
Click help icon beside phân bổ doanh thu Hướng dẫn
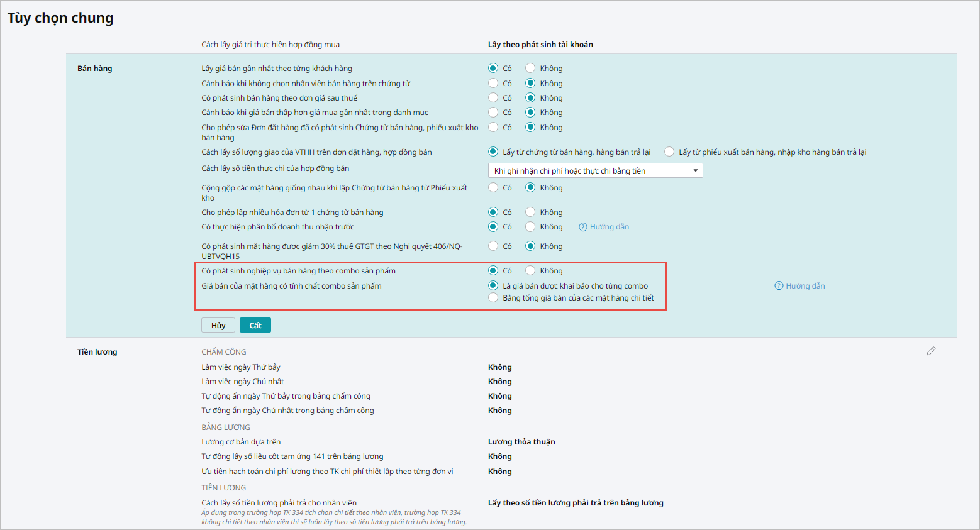pyautogui.click(x=583, y=227)
